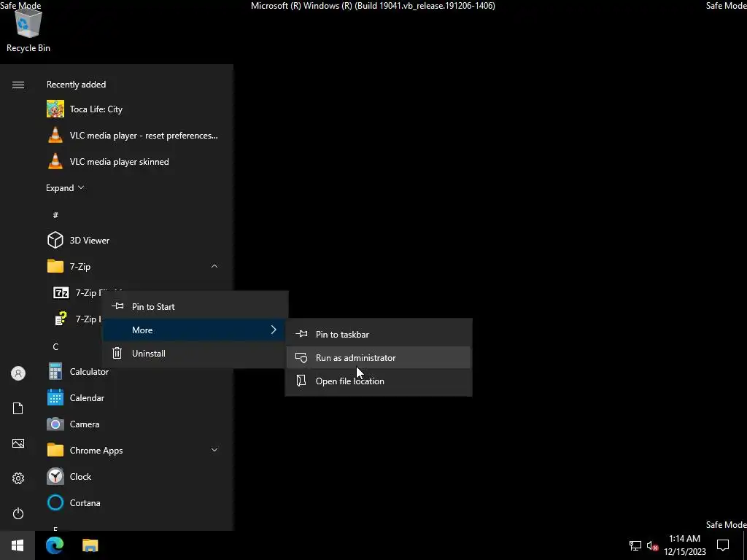Viewport: 747px width, 560px height.
Task: Collapse the 7-Zip folder chevron
Action: pos(214,266)
